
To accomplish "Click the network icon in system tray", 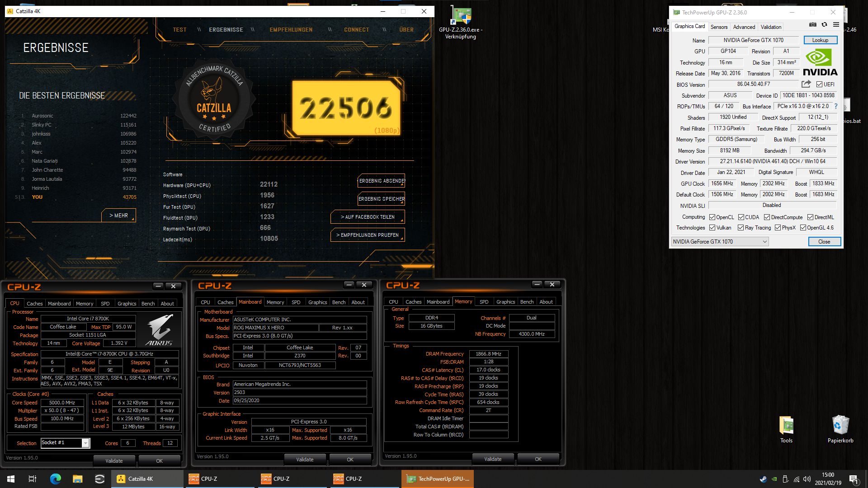I will [796, 479].
